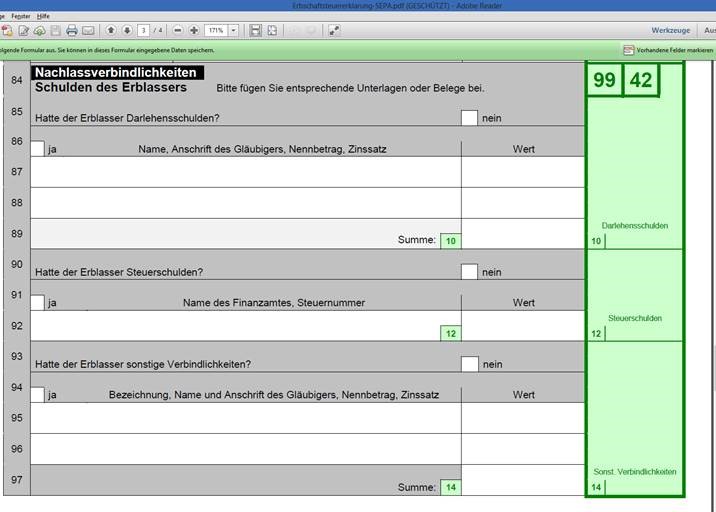Click 'Vorhandene Felder markieren' button
Image resolution: width=716 pixels, height=512 pixels.
(668, 50)
